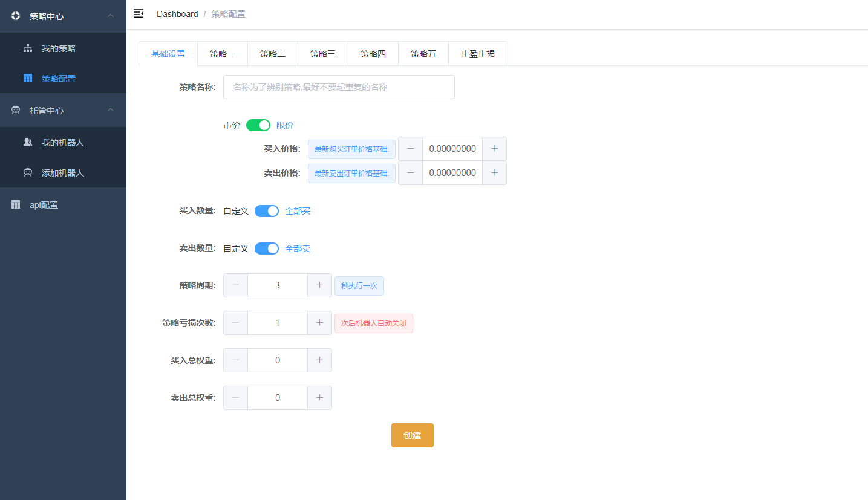Open api配置 in sidebar
Image resolution: width=868 pixels, height=500 pixels.
click(63, 205)
